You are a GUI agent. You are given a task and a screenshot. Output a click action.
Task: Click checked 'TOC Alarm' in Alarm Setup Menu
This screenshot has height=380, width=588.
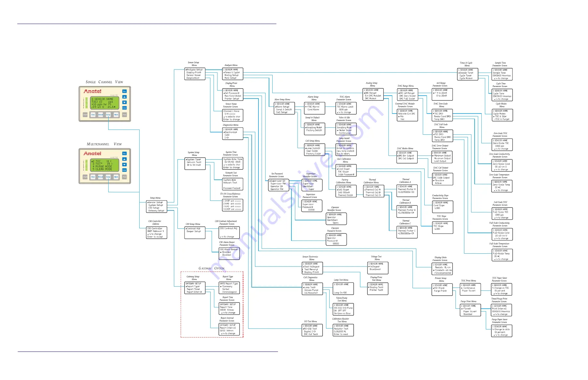point(313,107)
